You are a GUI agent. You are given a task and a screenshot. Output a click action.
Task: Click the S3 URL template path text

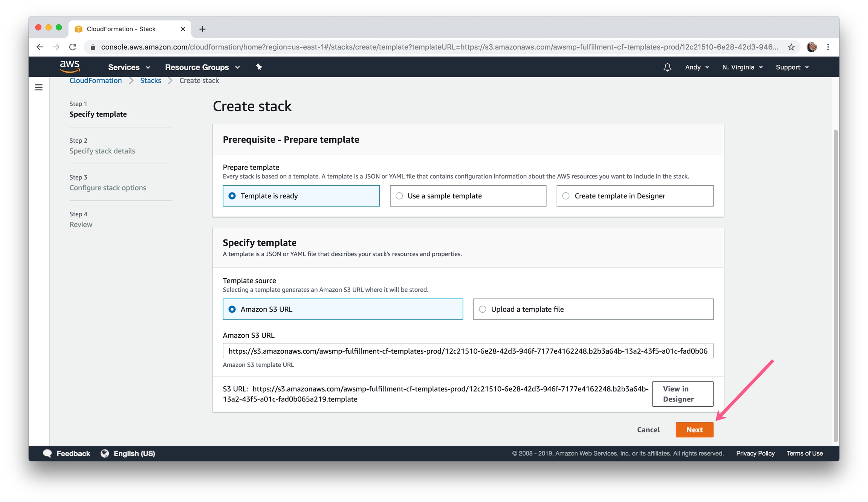tap(435, 394)
